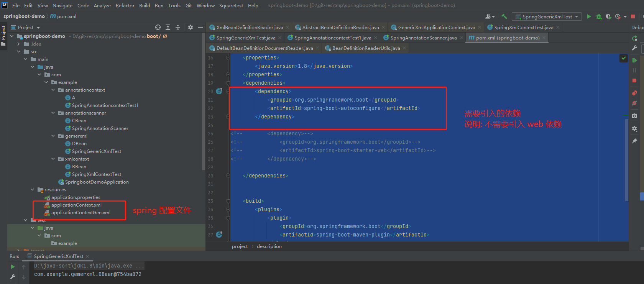Close the SpringGenericXmlTest Run tab
Image resolution: width=644 pixels, height=284 pixels.
point(87,256)
